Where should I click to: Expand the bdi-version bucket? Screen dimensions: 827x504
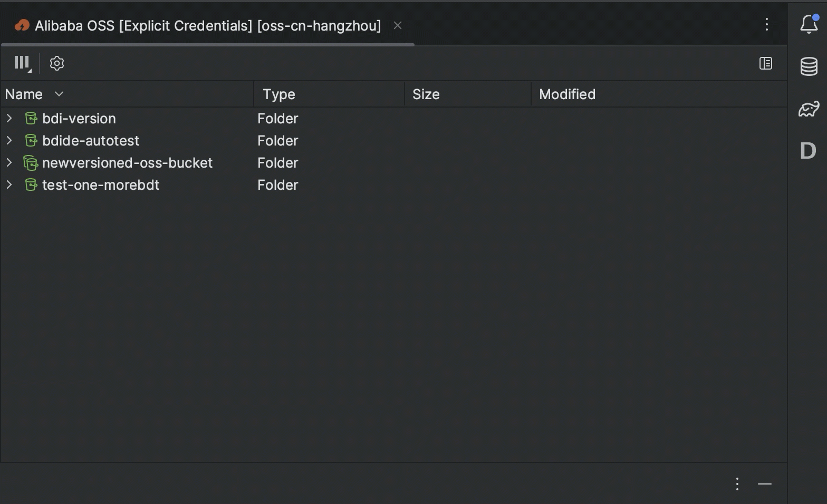9,118
